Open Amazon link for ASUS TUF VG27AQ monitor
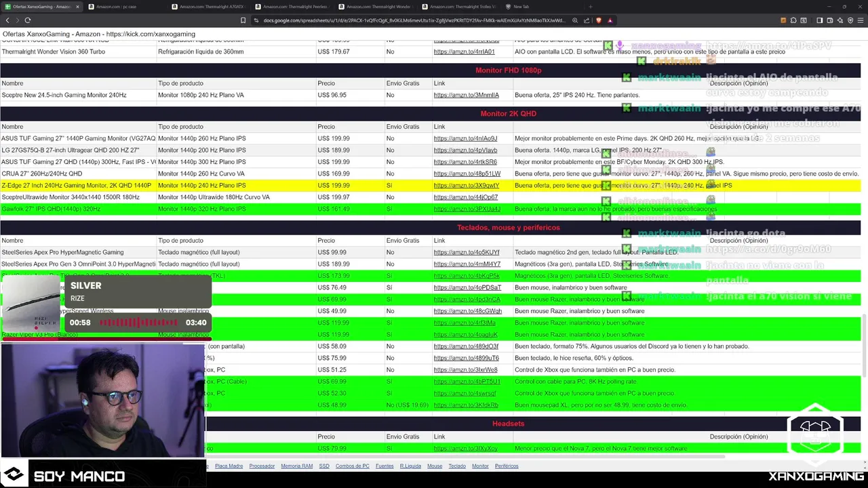This screenshot has height=488, width=868. tap(465, 138)
